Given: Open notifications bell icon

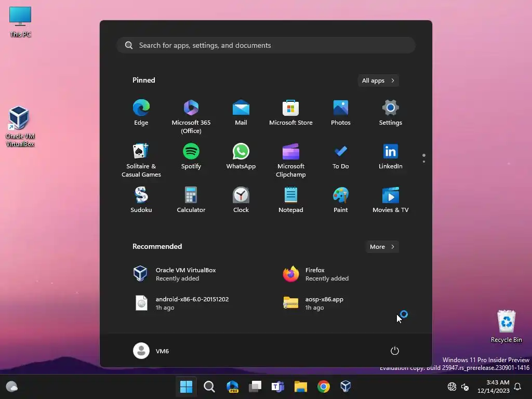Looking at the screenshot, I should (x=518, y=387).
